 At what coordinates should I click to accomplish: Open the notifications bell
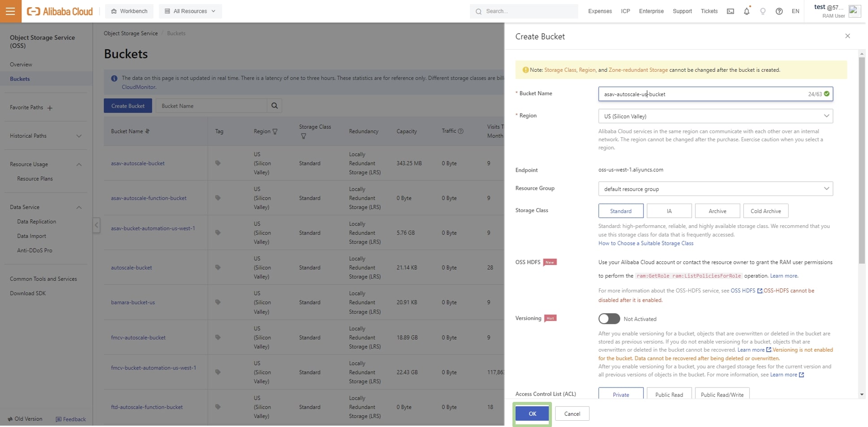click(746, 11)
